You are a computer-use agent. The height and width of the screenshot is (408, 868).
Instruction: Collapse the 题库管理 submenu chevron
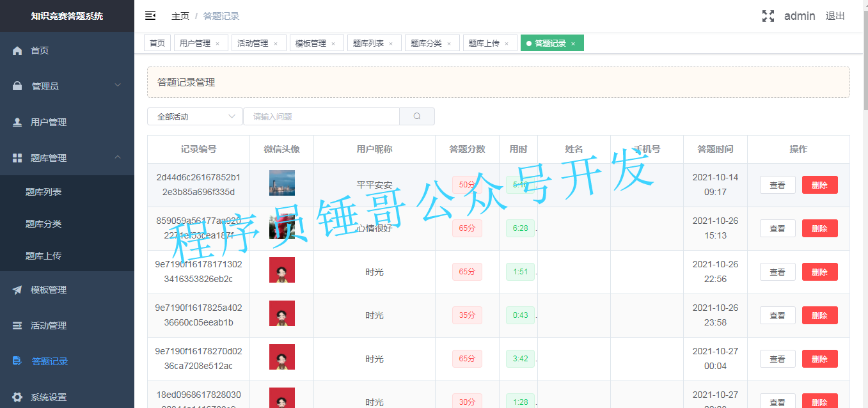tap(118, 157)
